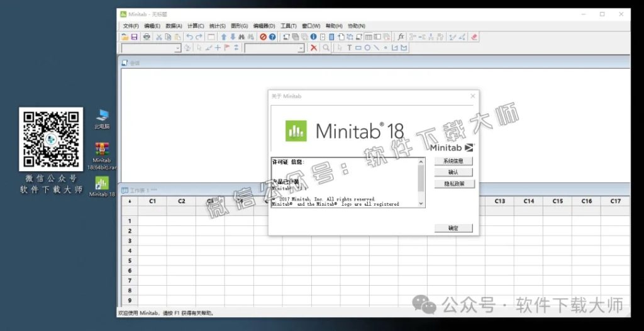Open the 图形(G) menu
Viewport: 644px width, 331px height.
point(239,26)
